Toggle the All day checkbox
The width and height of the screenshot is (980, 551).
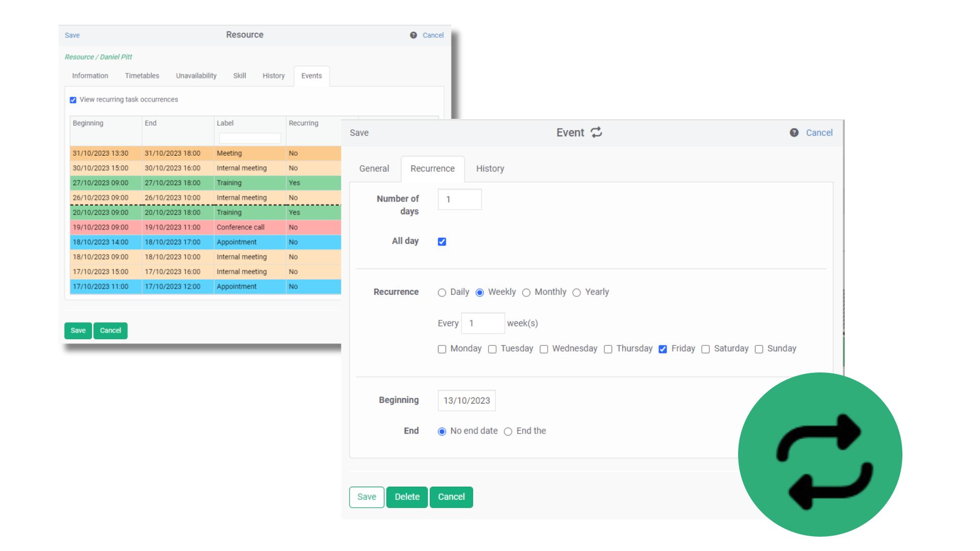tap(442, 242)
